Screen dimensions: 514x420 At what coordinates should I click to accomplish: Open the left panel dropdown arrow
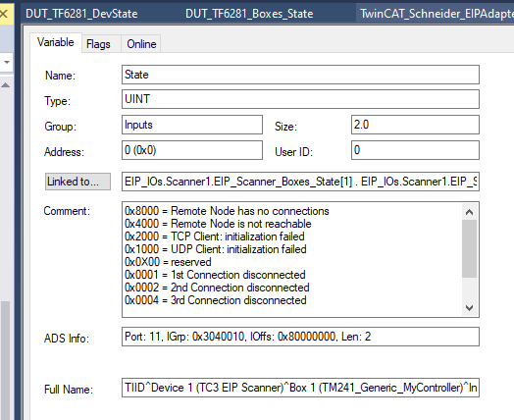click(7, 62)
